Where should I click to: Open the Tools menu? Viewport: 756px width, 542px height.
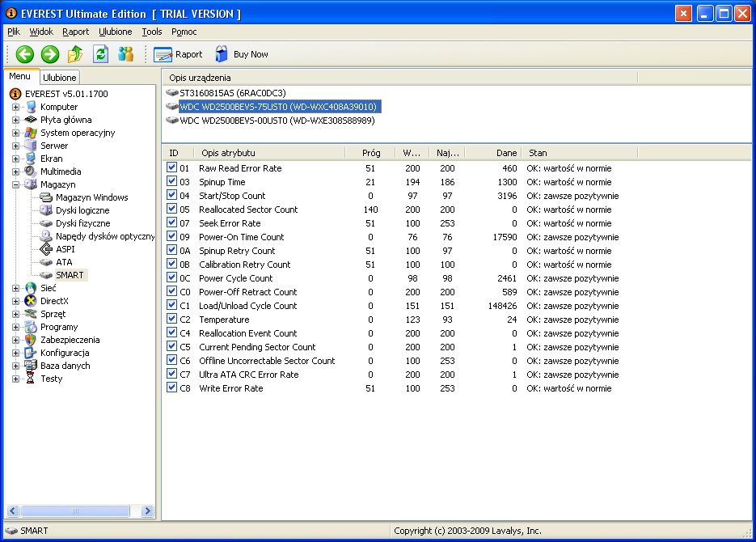coord(152,32)
